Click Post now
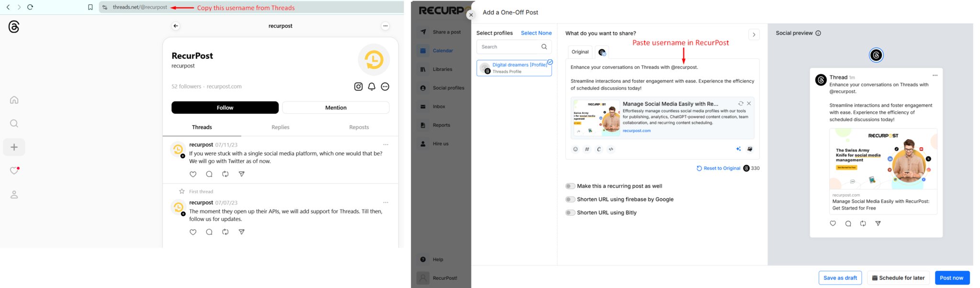 click(952, 278)
